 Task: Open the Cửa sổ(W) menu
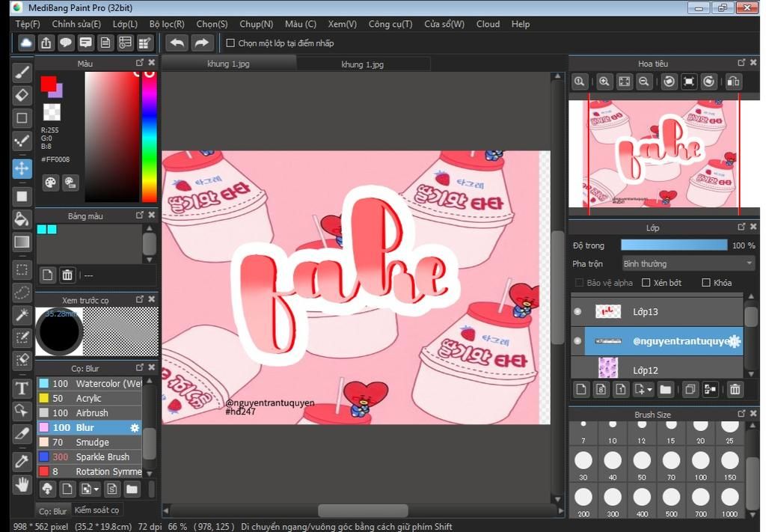pyautogui.click(x=444, y=24)
